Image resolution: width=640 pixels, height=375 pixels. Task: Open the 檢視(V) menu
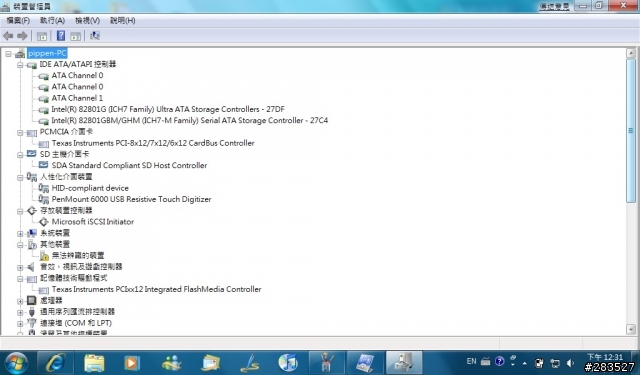coord(87,20)
